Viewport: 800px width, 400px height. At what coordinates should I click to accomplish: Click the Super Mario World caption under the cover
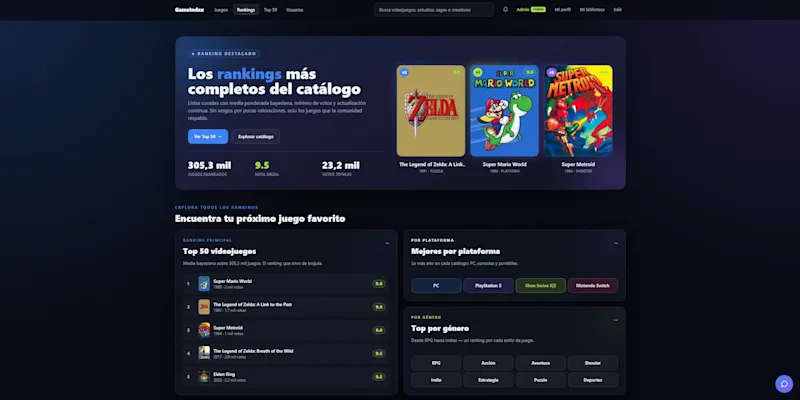(505, 165)
